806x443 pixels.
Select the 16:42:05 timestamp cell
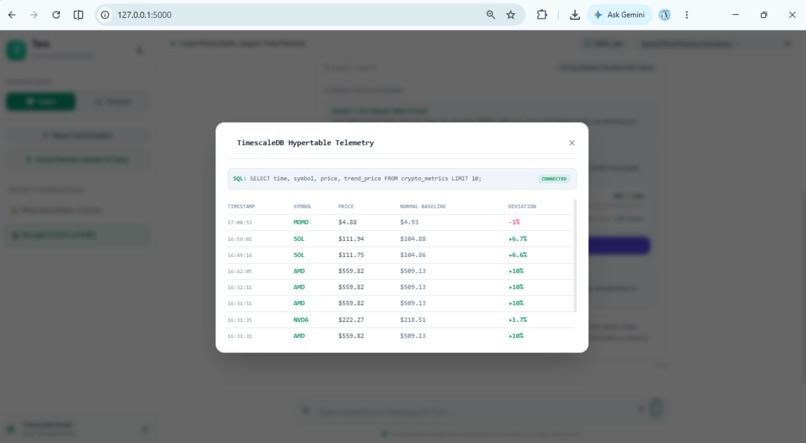tap(240, 271)
